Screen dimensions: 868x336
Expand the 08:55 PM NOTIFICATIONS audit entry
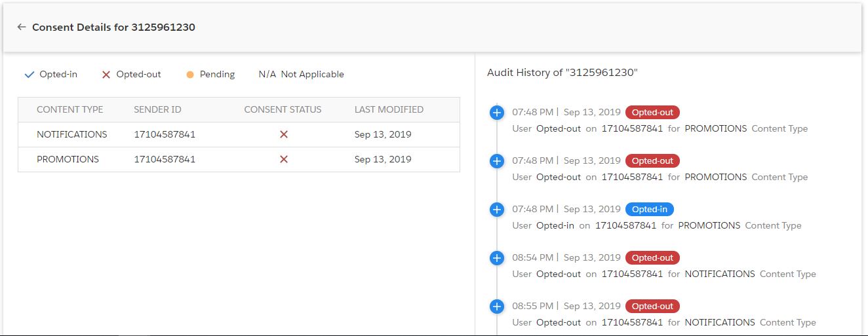click(x=497, y=307)
